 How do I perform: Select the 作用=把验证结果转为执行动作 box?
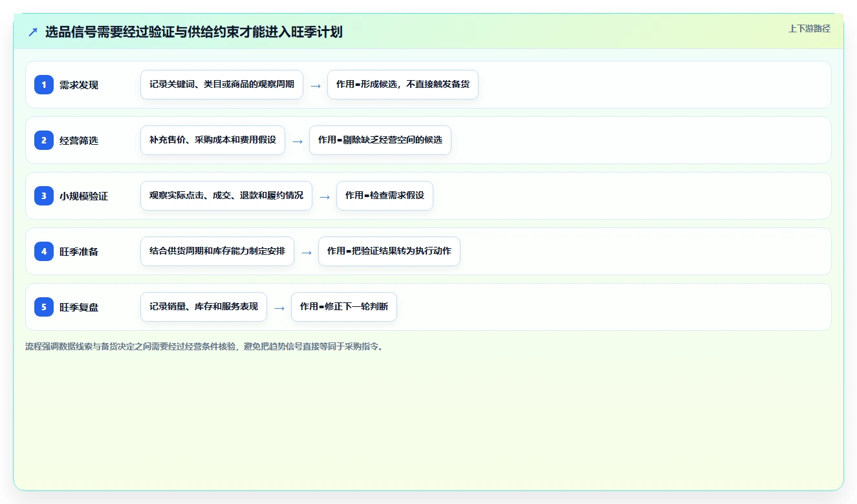[x=389, y=251]
